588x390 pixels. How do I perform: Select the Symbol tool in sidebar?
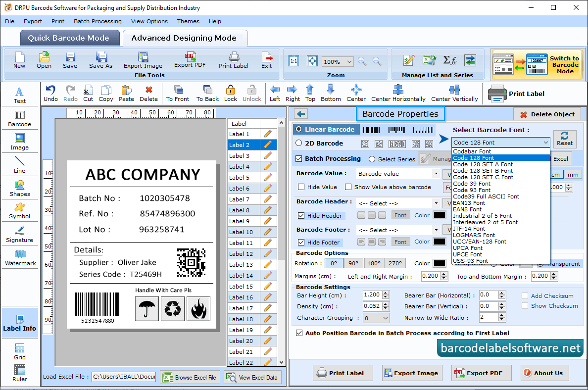coord(19,211)
